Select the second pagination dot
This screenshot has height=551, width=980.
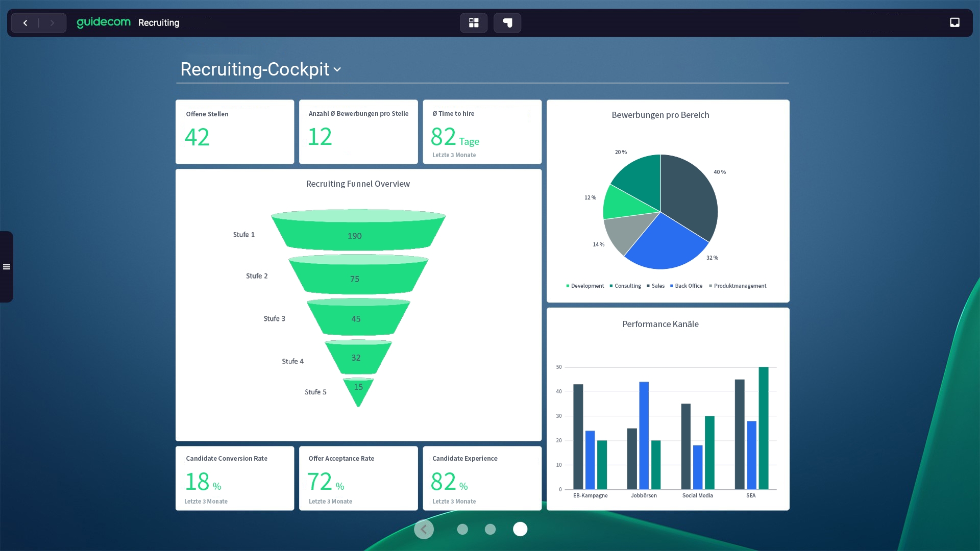pyautogui.click(x=490, y=529)
